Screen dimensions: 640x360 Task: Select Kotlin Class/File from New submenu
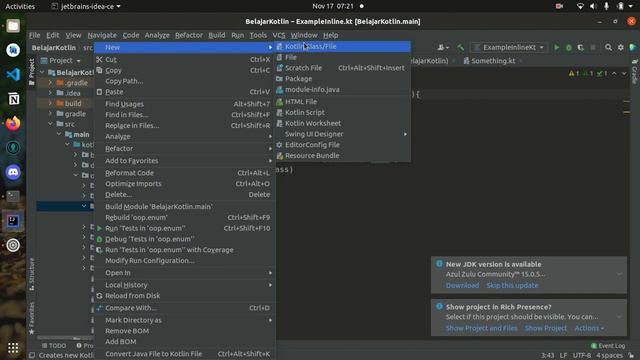tap(343, 47)
